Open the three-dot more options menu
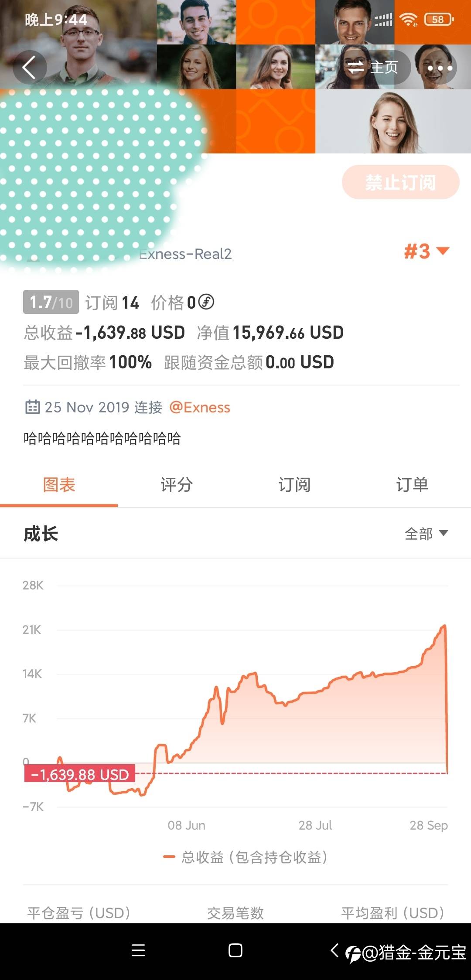Screen dimensions: 471x980 coord(440,68)
